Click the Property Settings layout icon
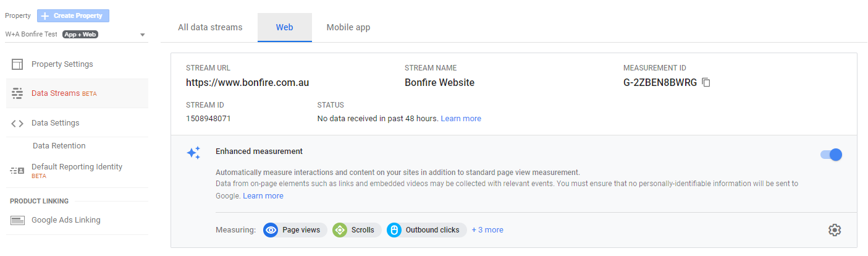The image size is (868, 256). click(17, 64)
